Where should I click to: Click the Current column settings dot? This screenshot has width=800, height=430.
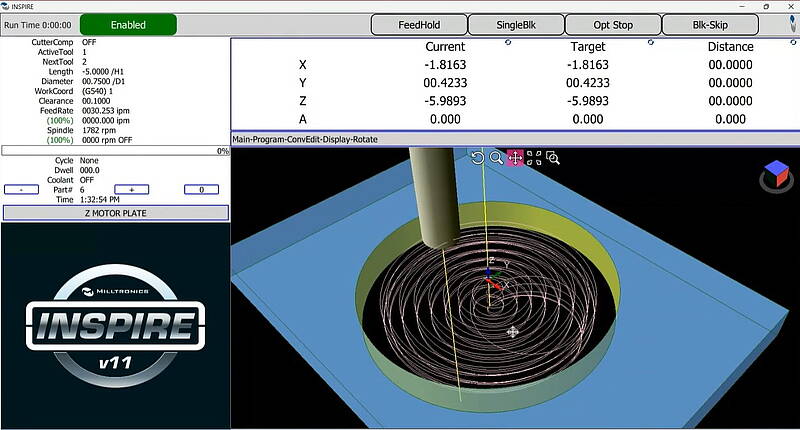(508, 42)
